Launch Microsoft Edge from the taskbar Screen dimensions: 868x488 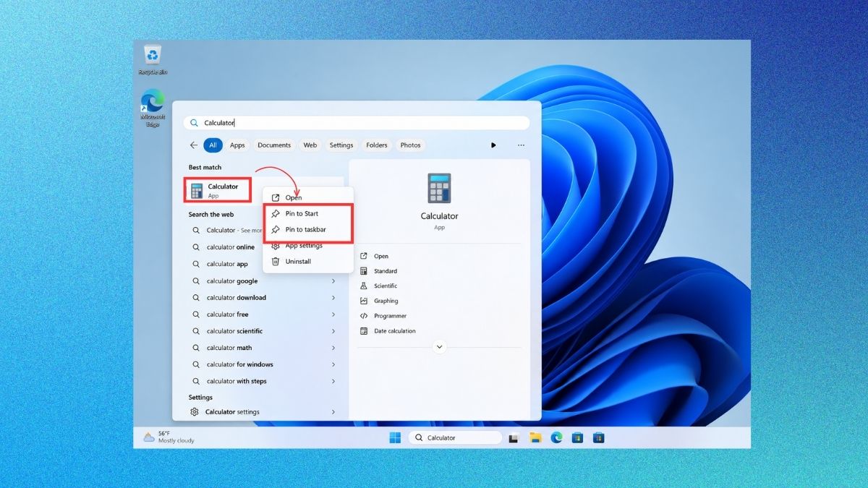click(556, 437)
